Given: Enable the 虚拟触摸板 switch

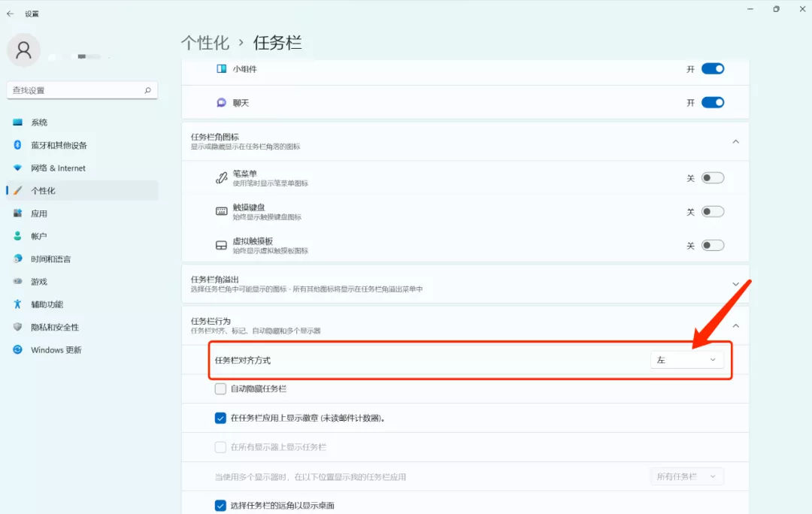Looking at the screenshot, I should point(713,246).
